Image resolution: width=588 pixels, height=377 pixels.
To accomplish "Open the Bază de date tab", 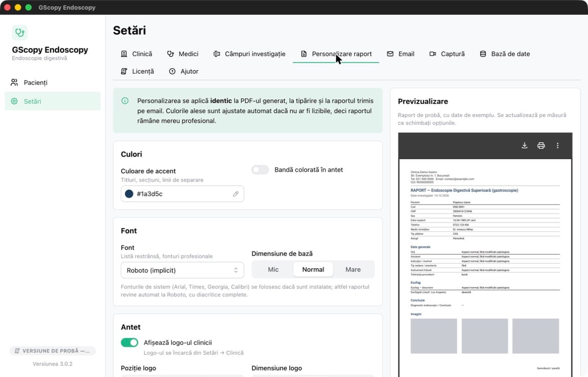I will (x=504, y=54).
